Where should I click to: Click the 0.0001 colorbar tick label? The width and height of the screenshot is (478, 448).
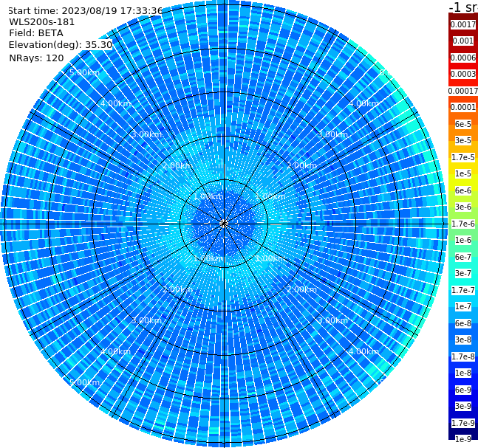[463, 107]
